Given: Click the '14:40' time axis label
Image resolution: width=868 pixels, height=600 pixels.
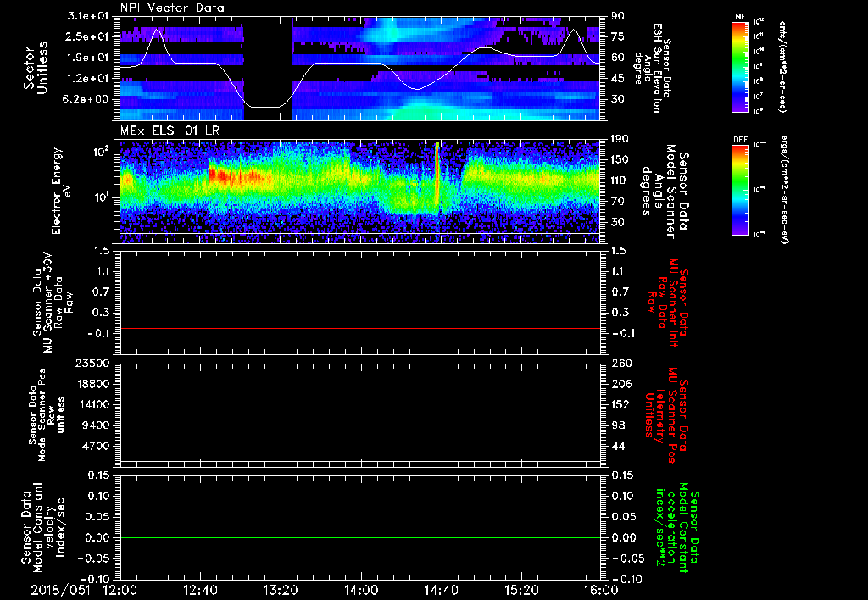Looking at the screenshot, I should 441,591.
